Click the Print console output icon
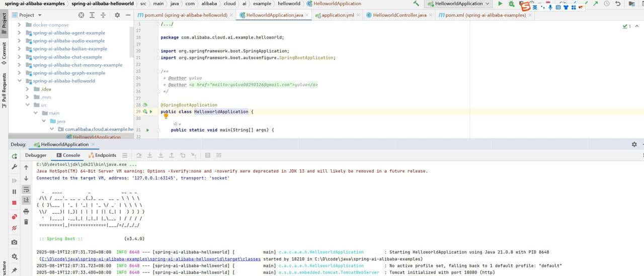Image resolution: width=644 pixels, height=276 pixels. point(26,211)
